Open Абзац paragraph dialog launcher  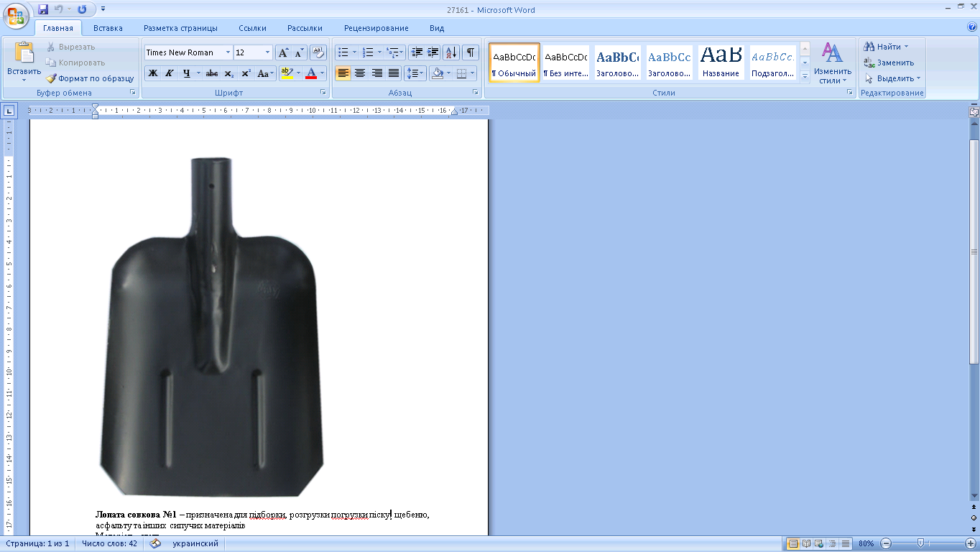(476, 93)
